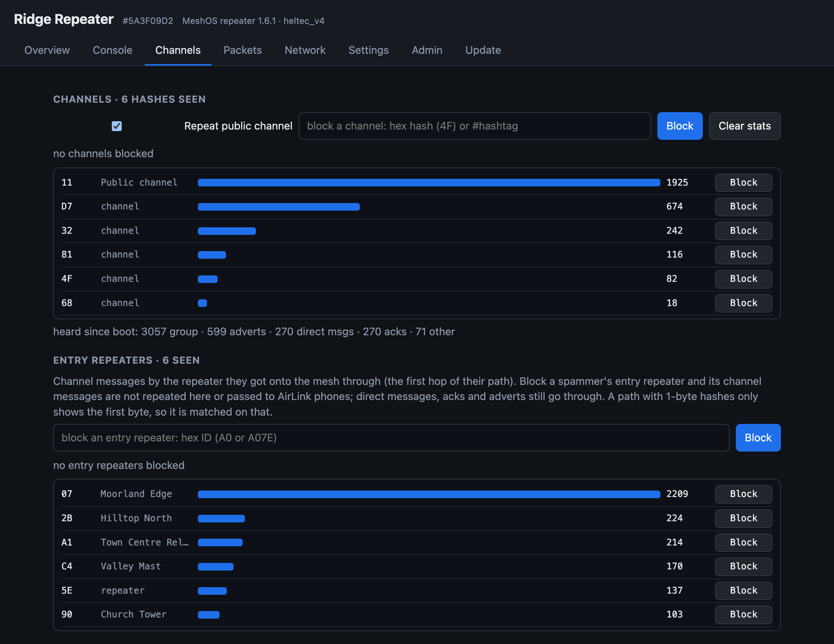Screen dimensions: 834x644
Task: Block channel 68
Action: [x=743, y=303]
